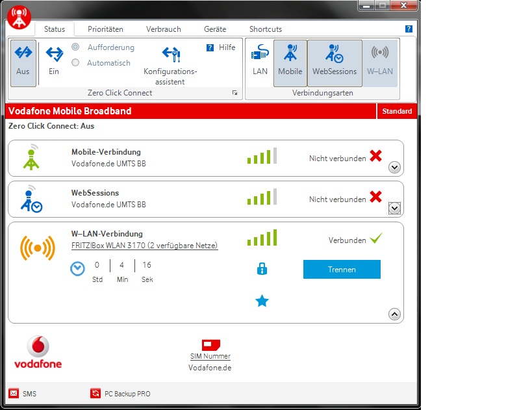532x410 pixels.
Task: Click the connection timer clock icon
Action: point(77,268)
